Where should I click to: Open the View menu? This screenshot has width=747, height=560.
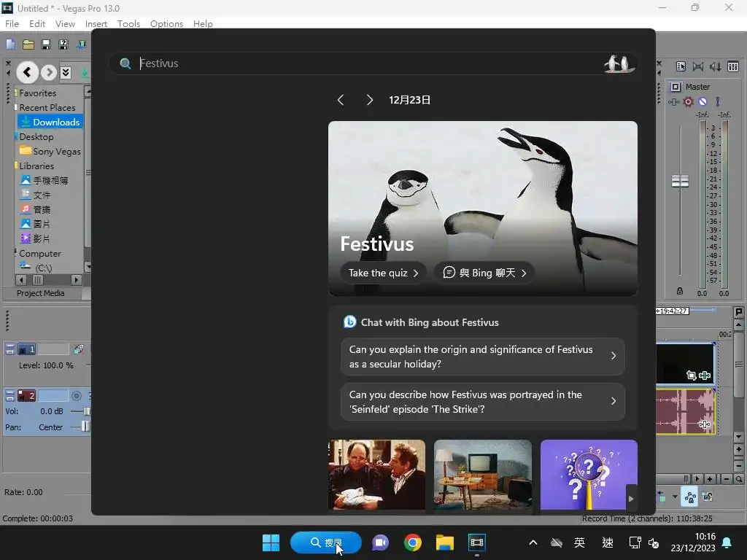[65, 24]
